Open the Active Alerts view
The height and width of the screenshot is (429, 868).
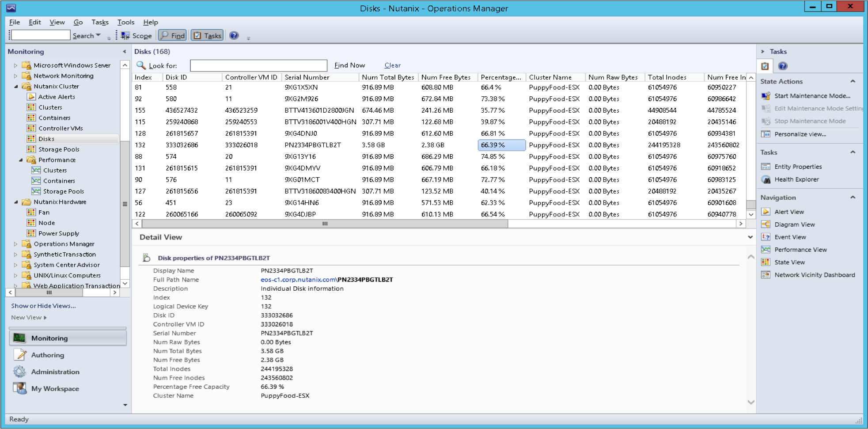(x=57, y=97)
